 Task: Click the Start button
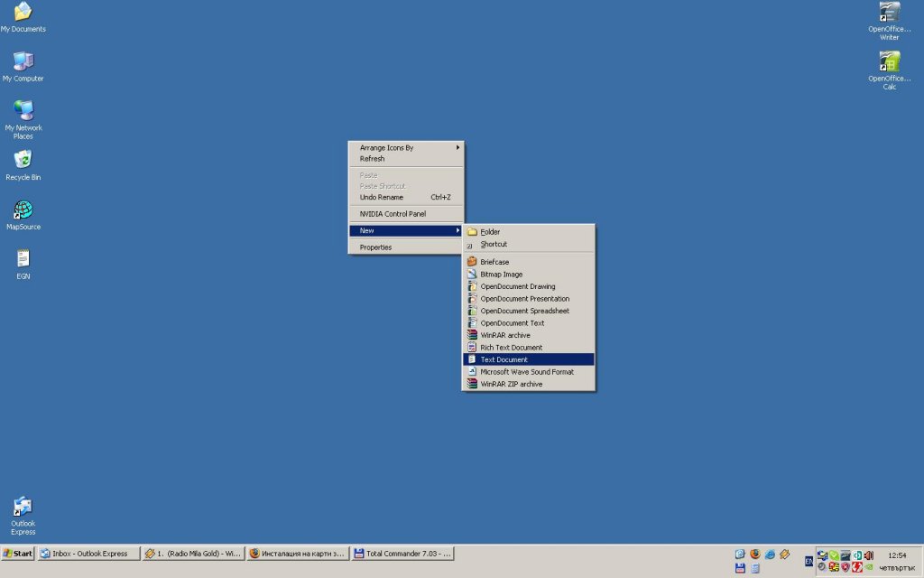[x=18, y=554]
